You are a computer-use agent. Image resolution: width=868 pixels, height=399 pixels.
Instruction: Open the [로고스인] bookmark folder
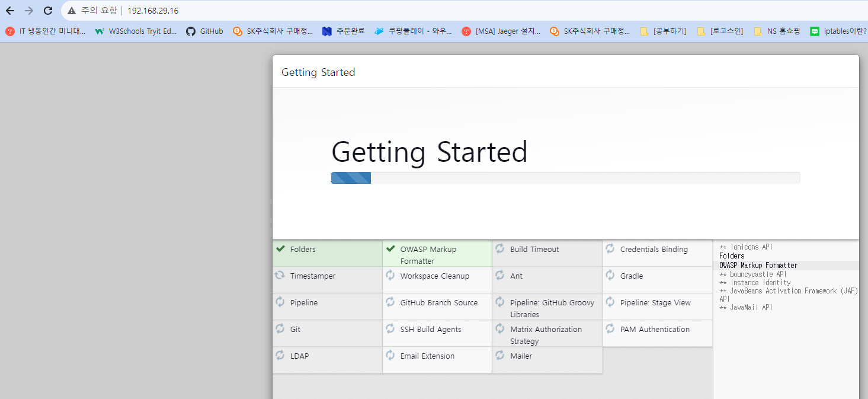pos(720,31)
